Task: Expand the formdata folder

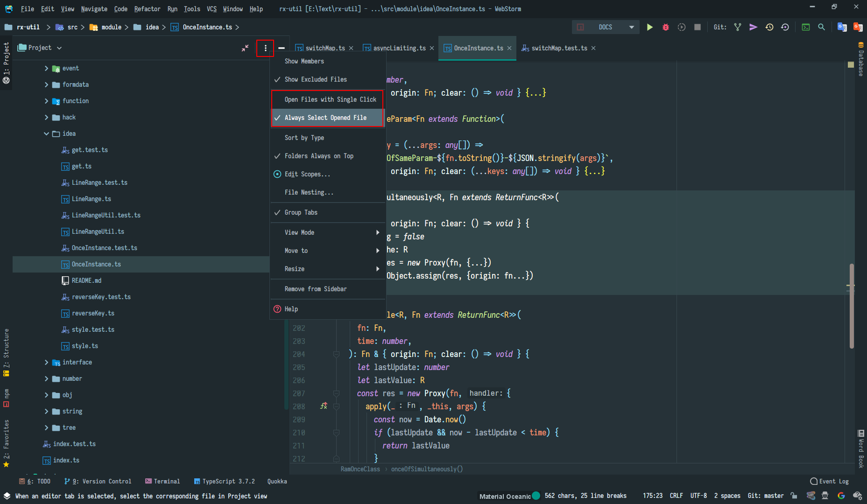Action: coord(46,84)
